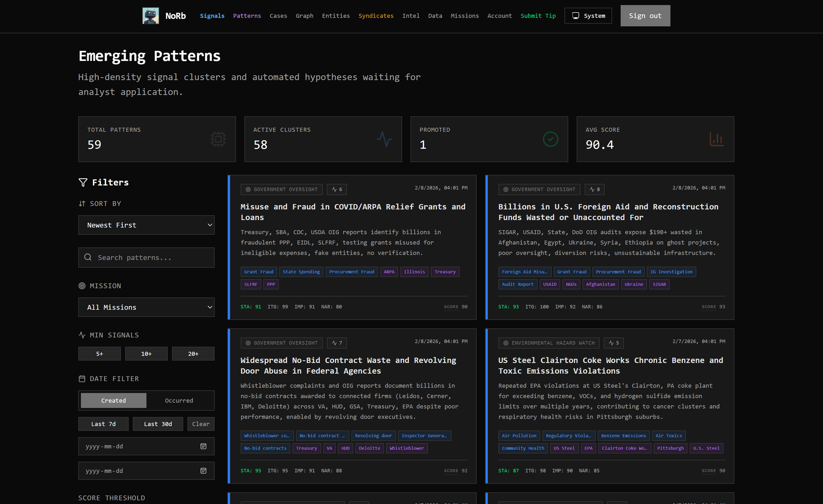Click the chip icon on Total Patterns card
Viewport: 823px width, 504px height.
218,139
